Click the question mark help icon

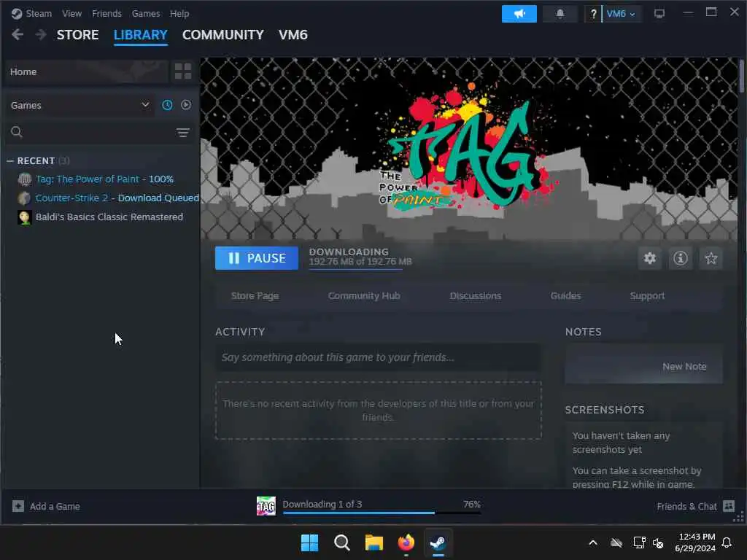click(x=593, y=14)
